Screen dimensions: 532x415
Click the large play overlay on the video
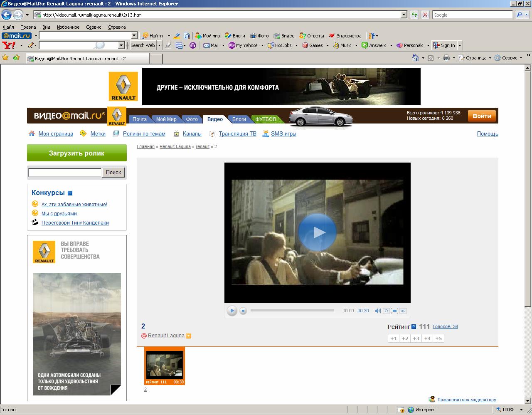coord(317,232)
